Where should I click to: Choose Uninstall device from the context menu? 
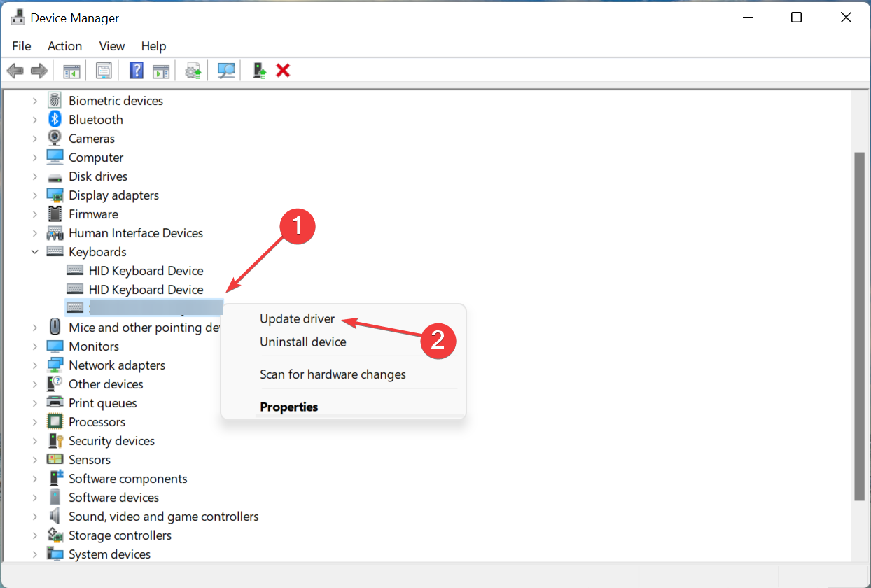tap(303, 342)
